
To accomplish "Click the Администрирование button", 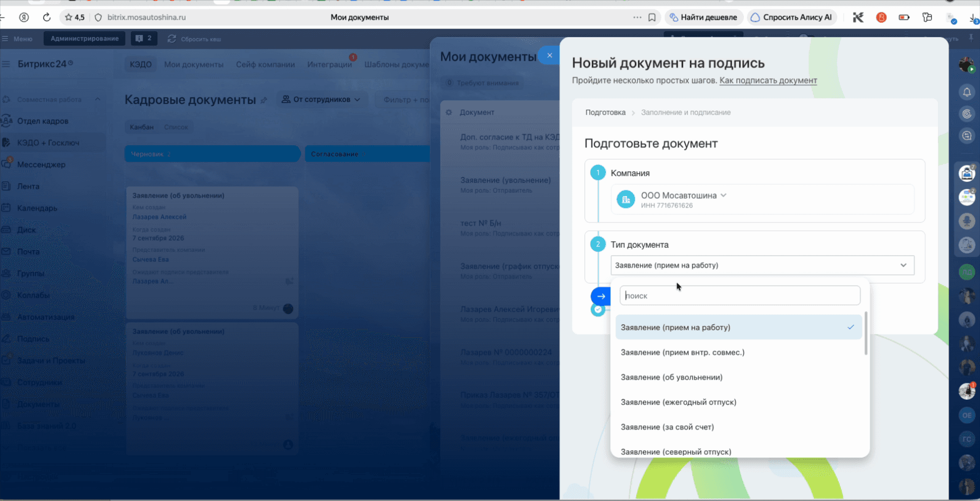I will [84, 38].
